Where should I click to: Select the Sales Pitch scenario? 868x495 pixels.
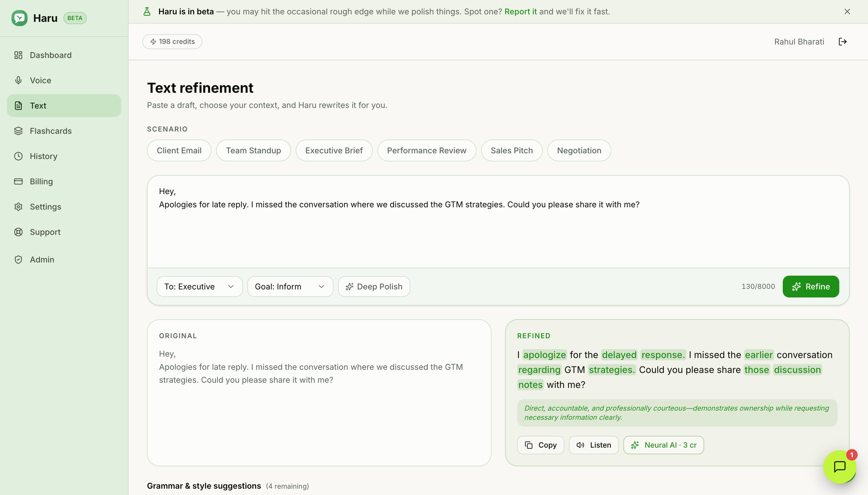(x=512, y=150)
